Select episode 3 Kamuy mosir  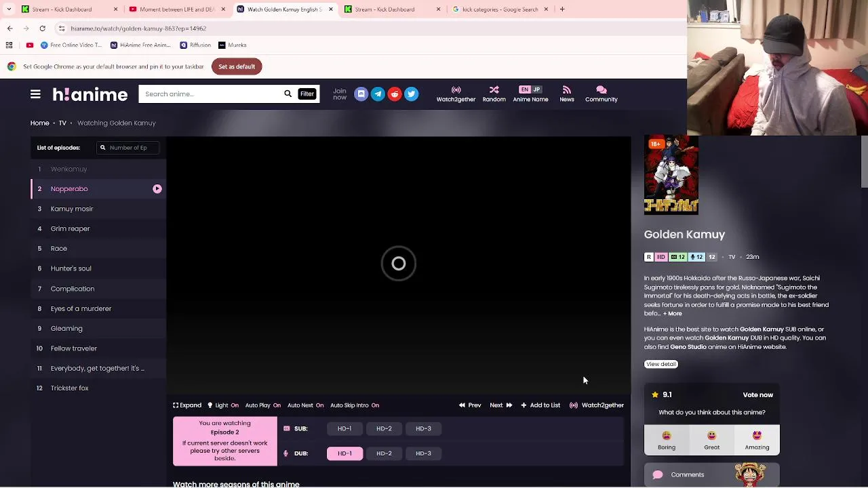[98, 209]
